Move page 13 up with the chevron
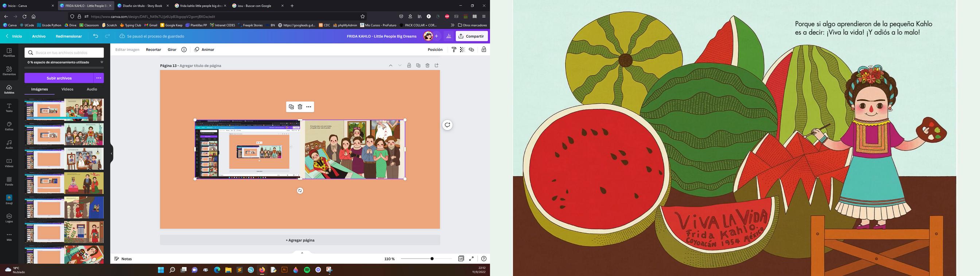 pos(390,66)
